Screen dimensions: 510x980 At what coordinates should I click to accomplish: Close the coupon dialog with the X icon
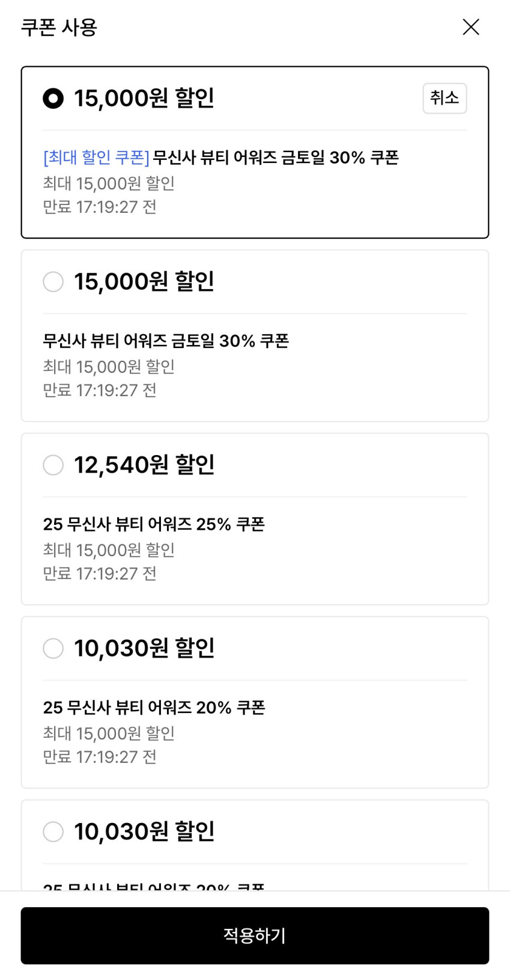coord(471,27)
